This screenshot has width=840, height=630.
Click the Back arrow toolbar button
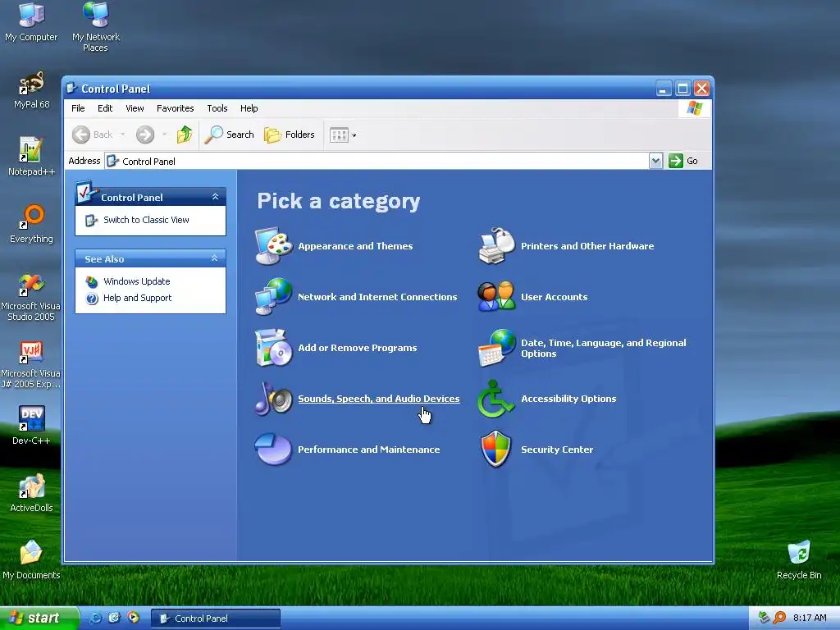click(93, 135)
